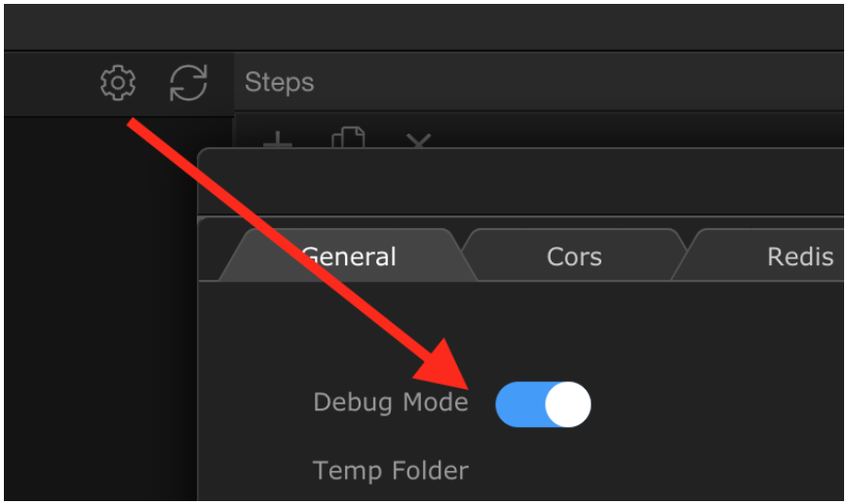The height and width of the screenshot is (504, 847).
Task: Switch to the General tab
Action: [x=348, y=256]
